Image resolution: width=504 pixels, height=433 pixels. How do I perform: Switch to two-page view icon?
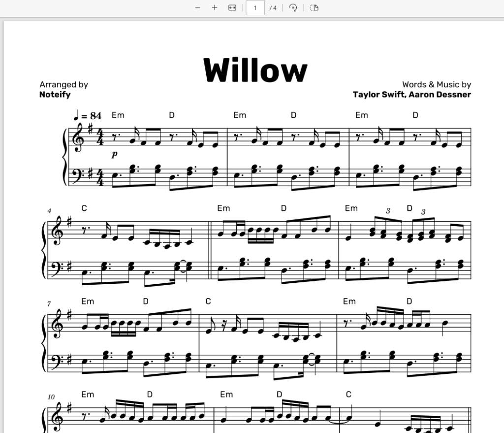click(x=315, y=8)
